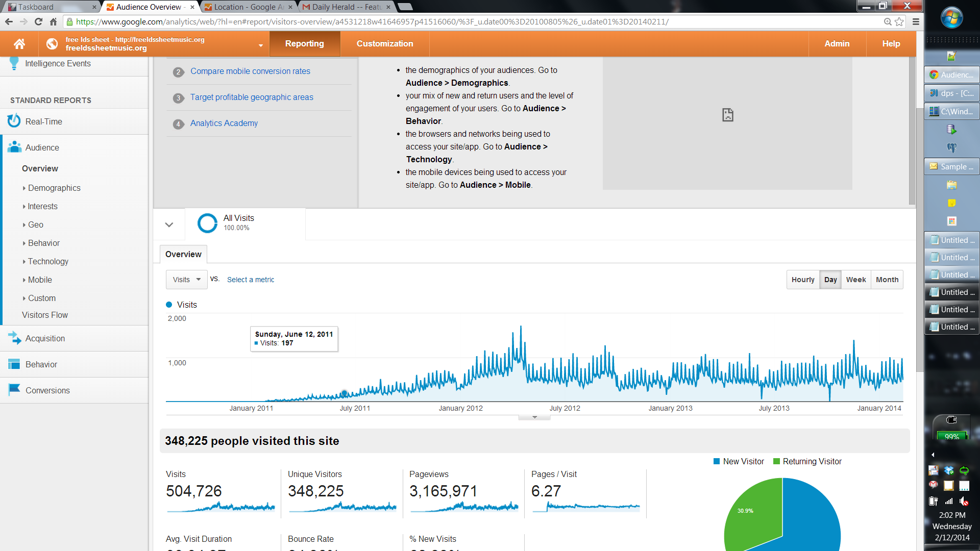980x551 pixels.
Task: Open Target profitable geographic areas link
Action: 252,97
